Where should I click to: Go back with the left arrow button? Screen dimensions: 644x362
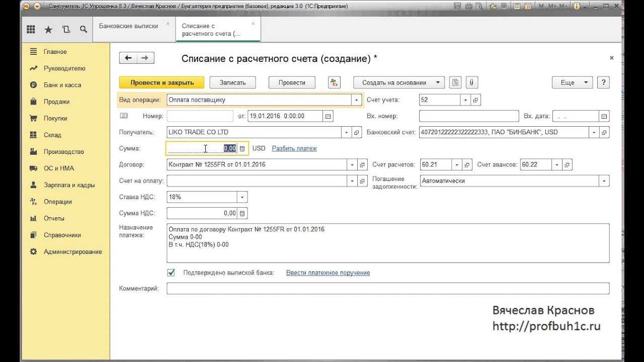click(128, 58)
